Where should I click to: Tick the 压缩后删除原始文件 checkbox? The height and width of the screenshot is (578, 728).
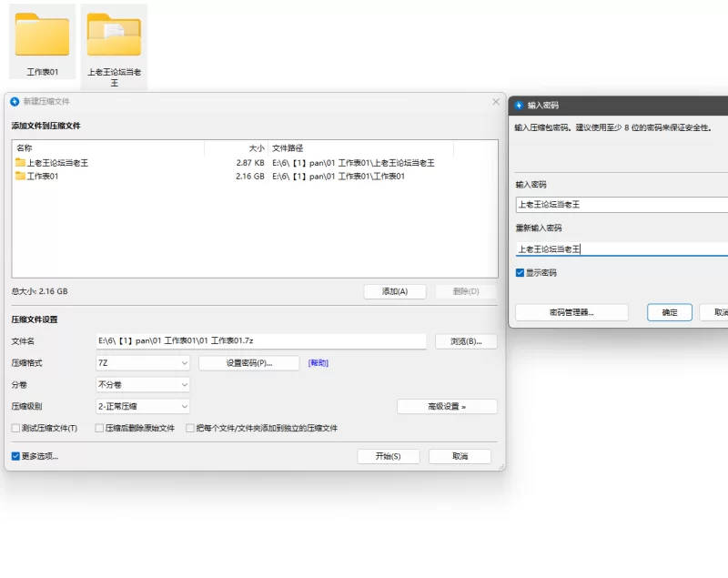point(99,428)
